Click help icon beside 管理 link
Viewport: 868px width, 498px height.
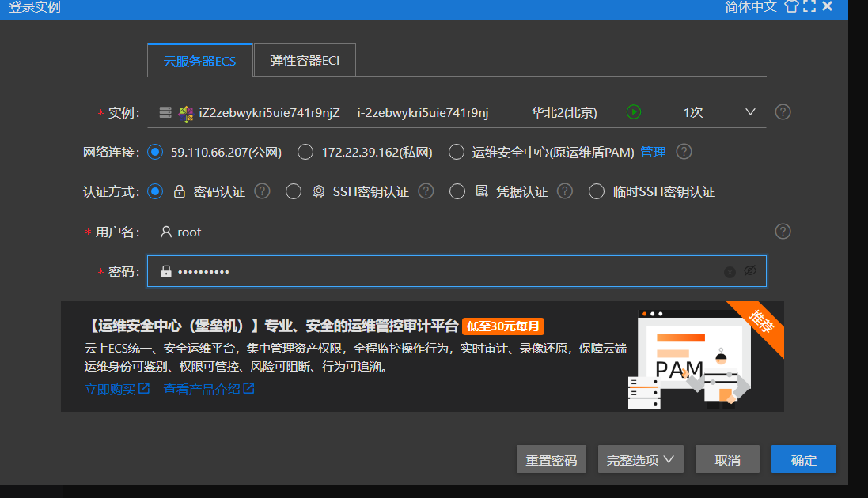click(684, 152)
